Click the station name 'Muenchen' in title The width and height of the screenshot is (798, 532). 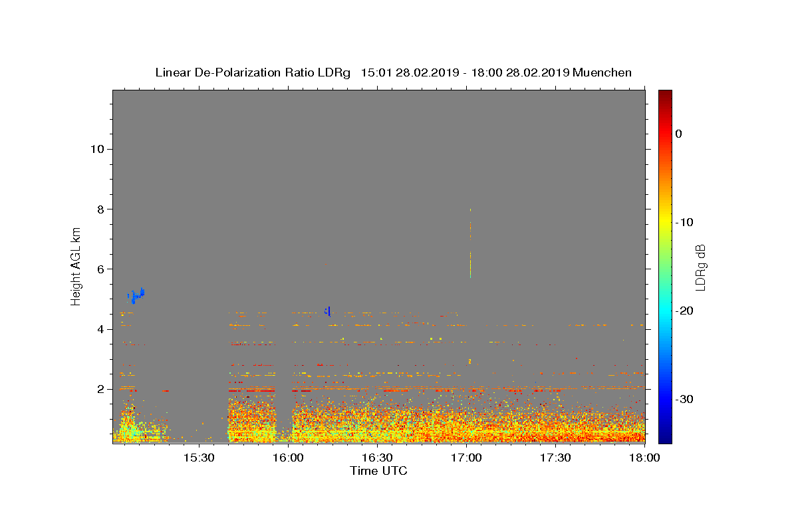coord(602,72)
